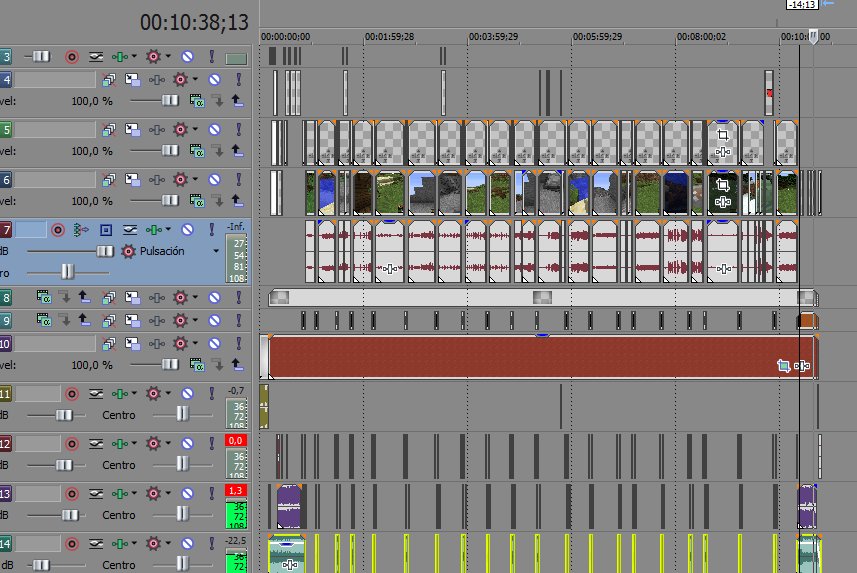Image resolution: width=857 pixels, height=573 pixels.
Task: Mute video track 5
Action: tap(214, 130)
